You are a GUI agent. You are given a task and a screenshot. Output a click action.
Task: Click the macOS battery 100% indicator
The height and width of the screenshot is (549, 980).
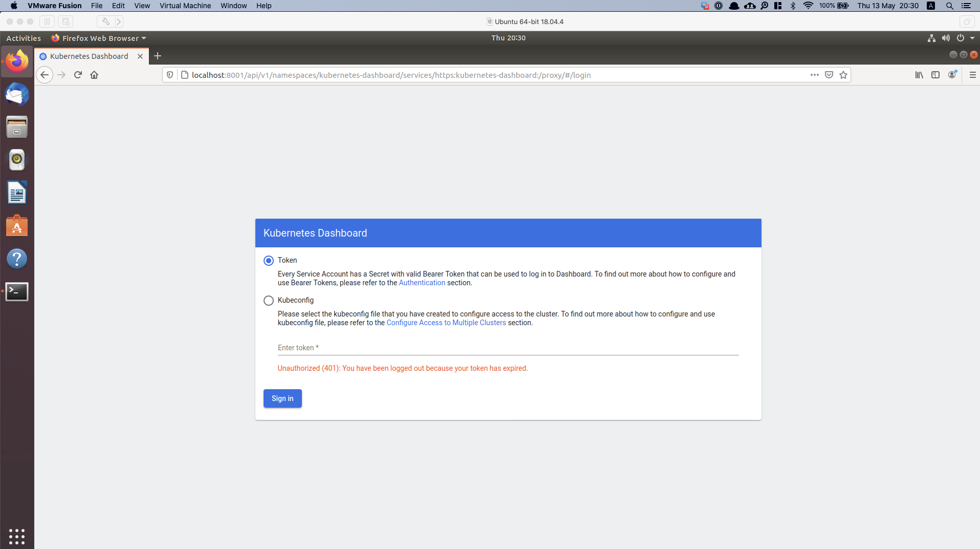pyautogui.click(x=834, y=6)
